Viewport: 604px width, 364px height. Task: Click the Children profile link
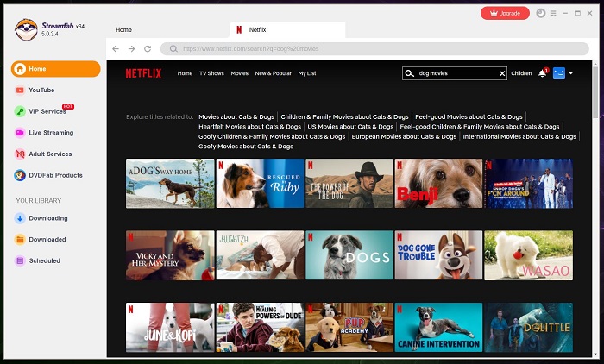[x=521, y=73]
